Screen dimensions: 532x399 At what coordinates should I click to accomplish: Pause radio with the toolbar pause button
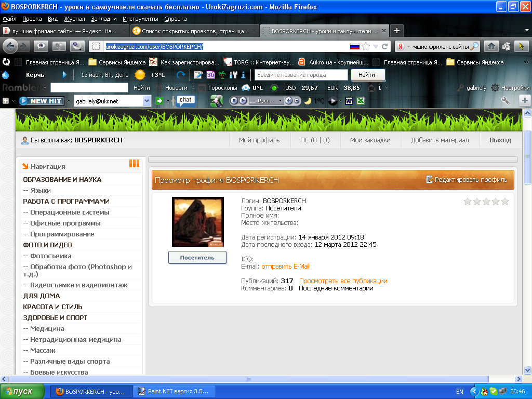tap(234, 101)
